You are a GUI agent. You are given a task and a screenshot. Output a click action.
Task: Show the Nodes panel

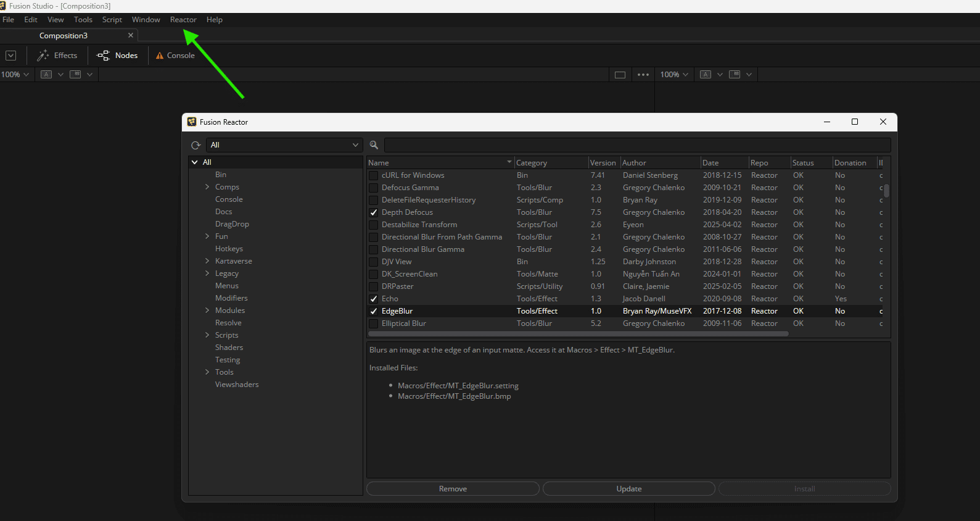[117, 56]
